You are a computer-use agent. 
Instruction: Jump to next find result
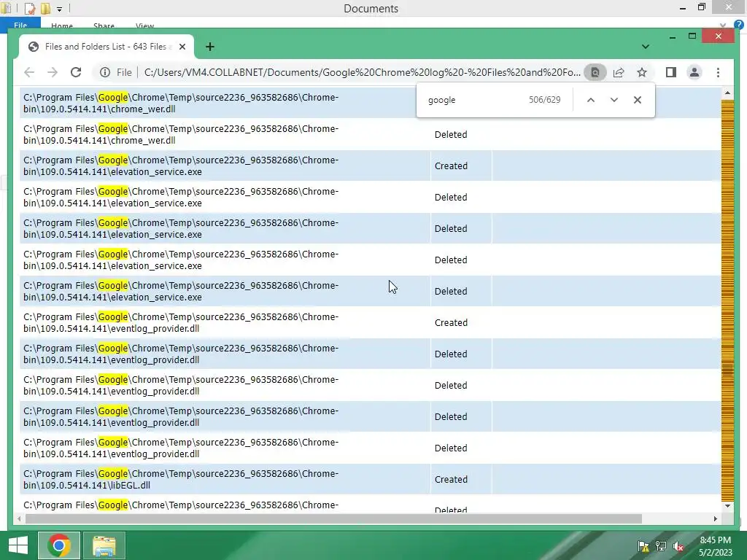pos(614,100)
